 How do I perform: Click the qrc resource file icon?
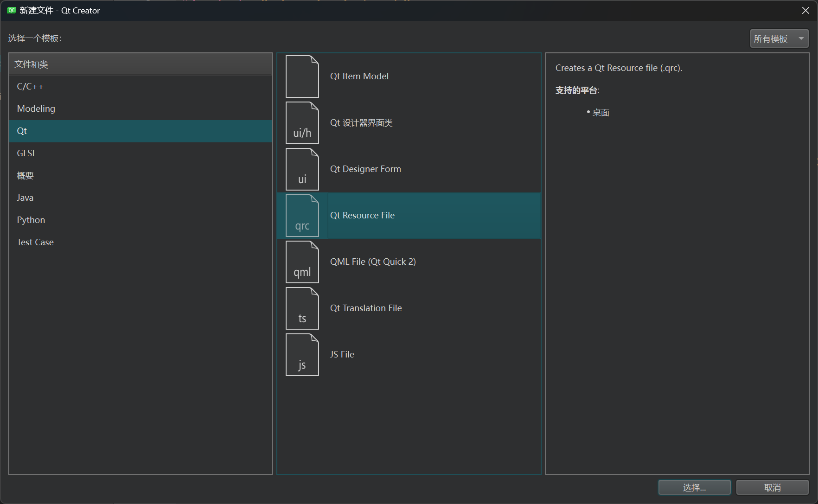click(x=302, y=216)
